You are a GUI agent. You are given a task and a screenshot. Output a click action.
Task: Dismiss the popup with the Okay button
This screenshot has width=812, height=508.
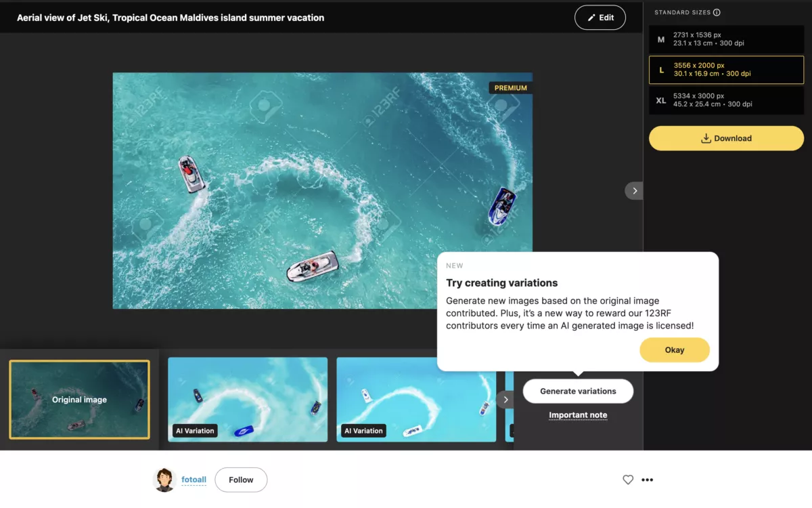pos(674,350)
